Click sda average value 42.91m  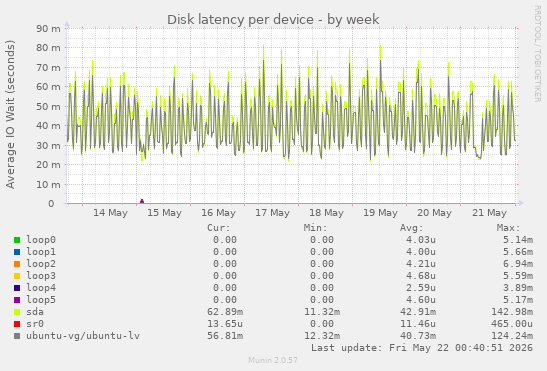[x=418, y=312]
